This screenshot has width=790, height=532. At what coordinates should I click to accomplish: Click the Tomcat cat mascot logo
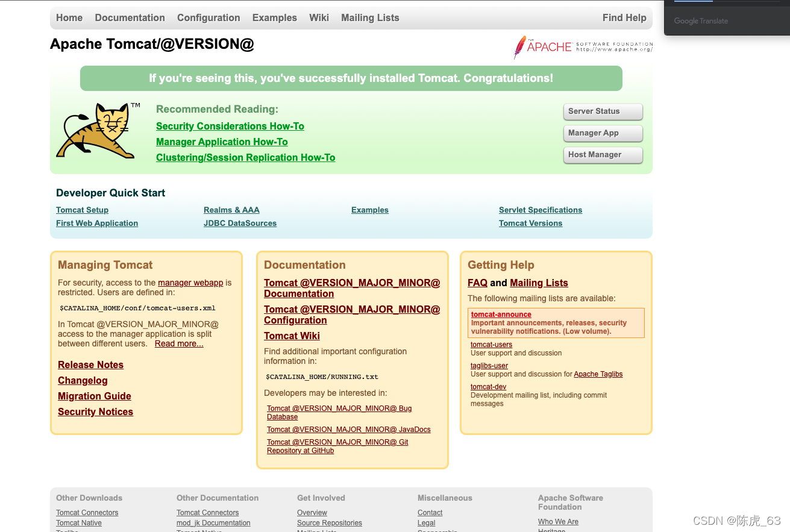pyautogui.click(x=99, y=131)
